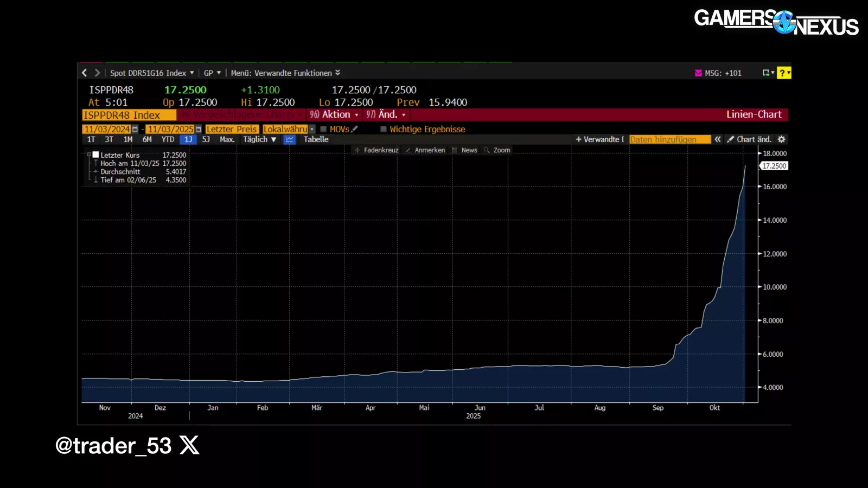Viewport: 868px width, 488px height.
Task: Click the MOVs edit pencil icon
Action: (x=355, y=129)
